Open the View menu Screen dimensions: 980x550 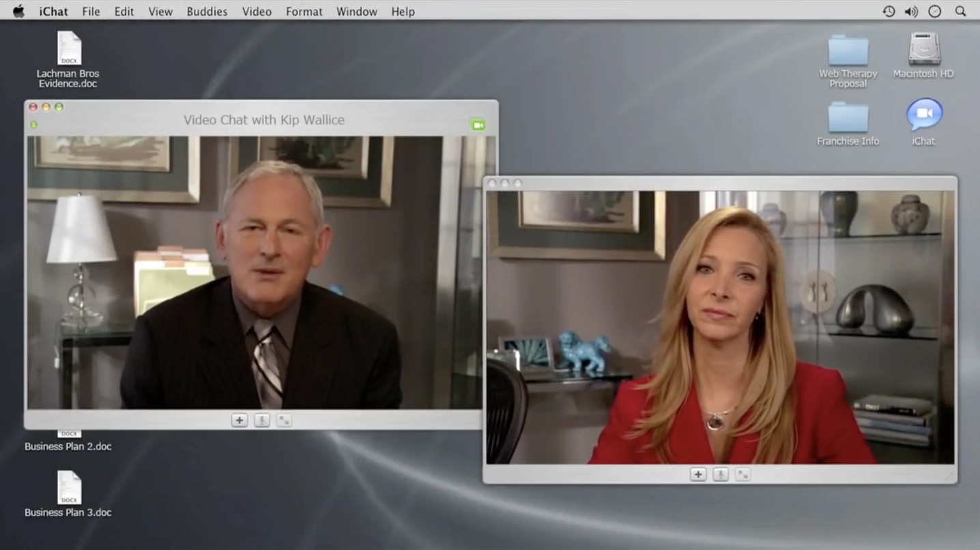(x=160, y=12)
